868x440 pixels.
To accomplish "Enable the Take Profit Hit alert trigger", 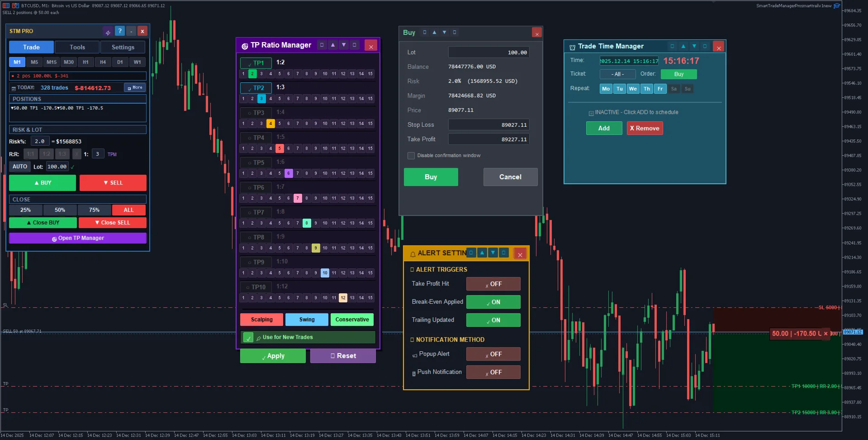I will pos(493,284).
